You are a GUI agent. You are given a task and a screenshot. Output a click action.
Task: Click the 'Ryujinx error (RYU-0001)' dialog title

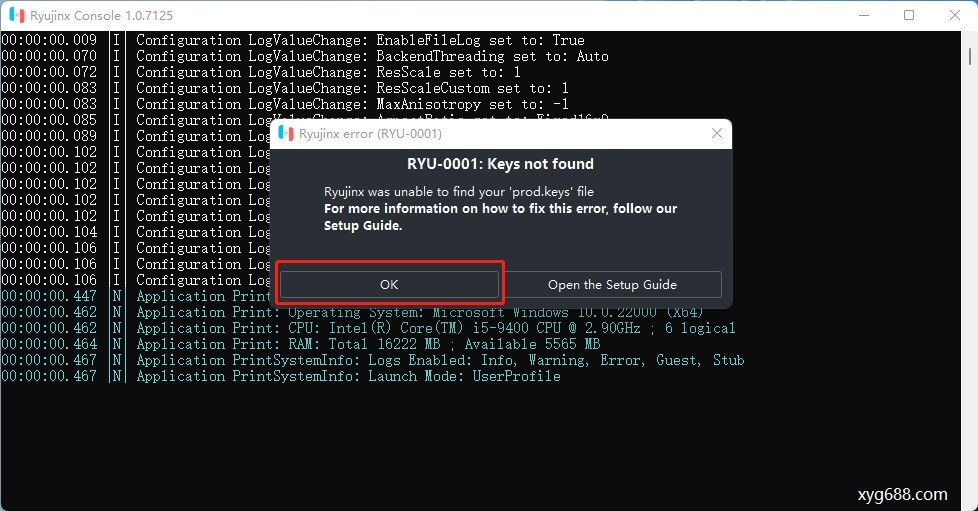click(370, 134)
